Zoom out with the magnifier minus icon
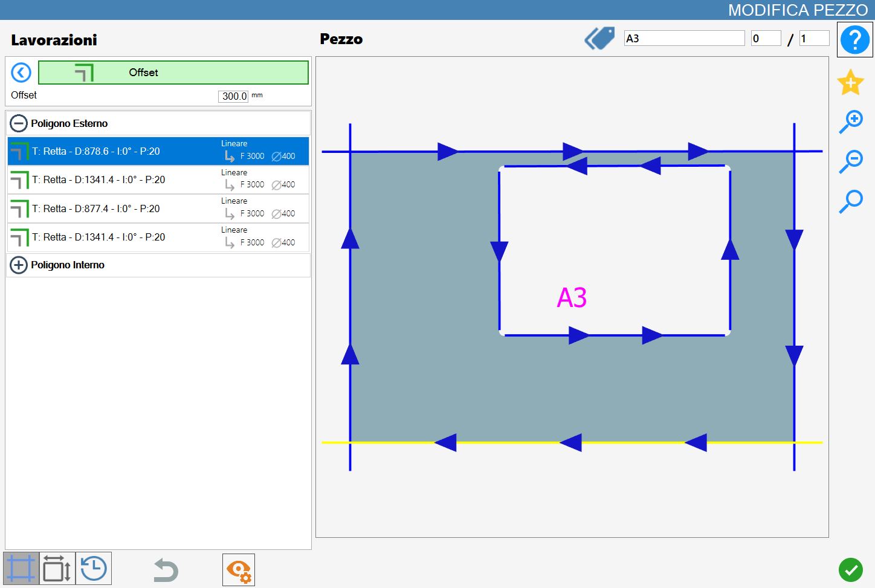 click(x=851, y=161)
